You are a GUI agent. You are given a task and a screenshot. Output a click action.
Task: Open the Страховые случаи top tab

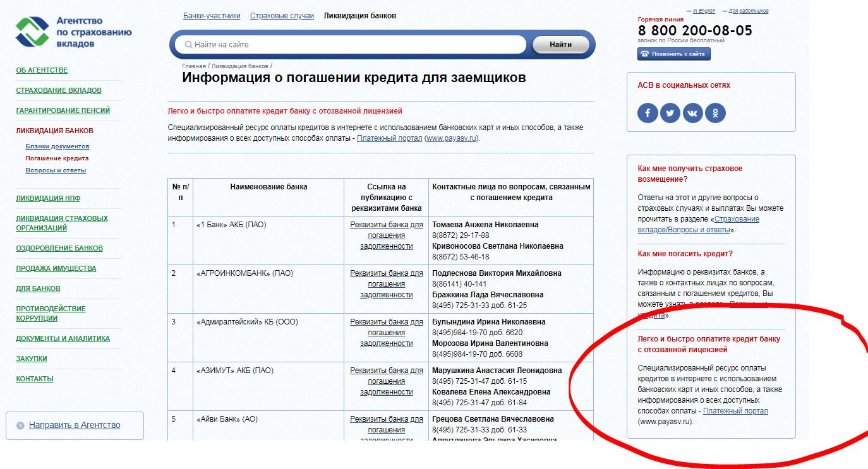click(x=282, y=16)
